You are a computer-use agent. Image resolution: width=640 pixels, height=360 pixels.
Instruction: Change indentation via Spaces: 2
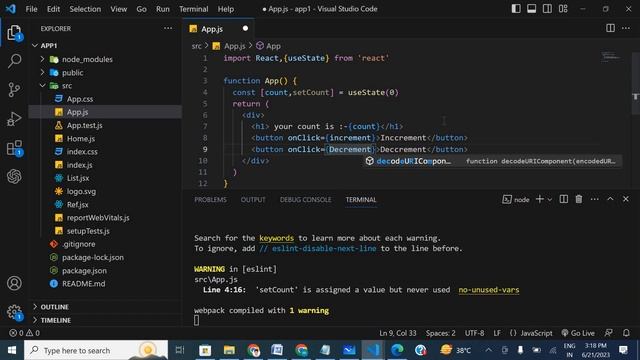point(440,333)
